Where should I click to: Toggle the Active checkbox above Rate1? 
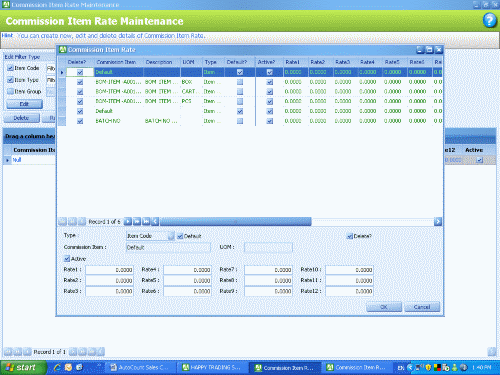click(x=67, y=259)
